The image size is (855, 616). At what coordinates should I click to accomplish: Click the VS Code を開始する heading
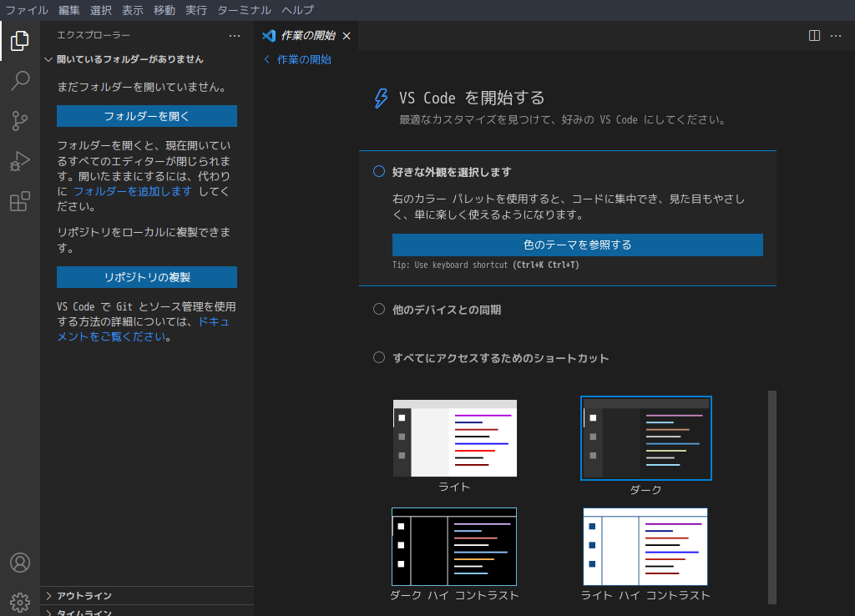tap(472, 98)
